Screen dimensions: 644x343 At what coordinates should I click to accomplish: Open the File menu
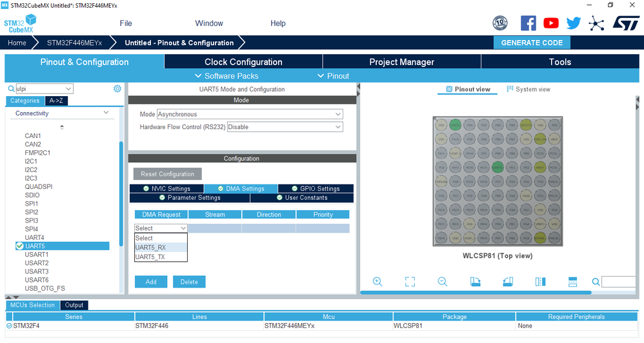126,23
